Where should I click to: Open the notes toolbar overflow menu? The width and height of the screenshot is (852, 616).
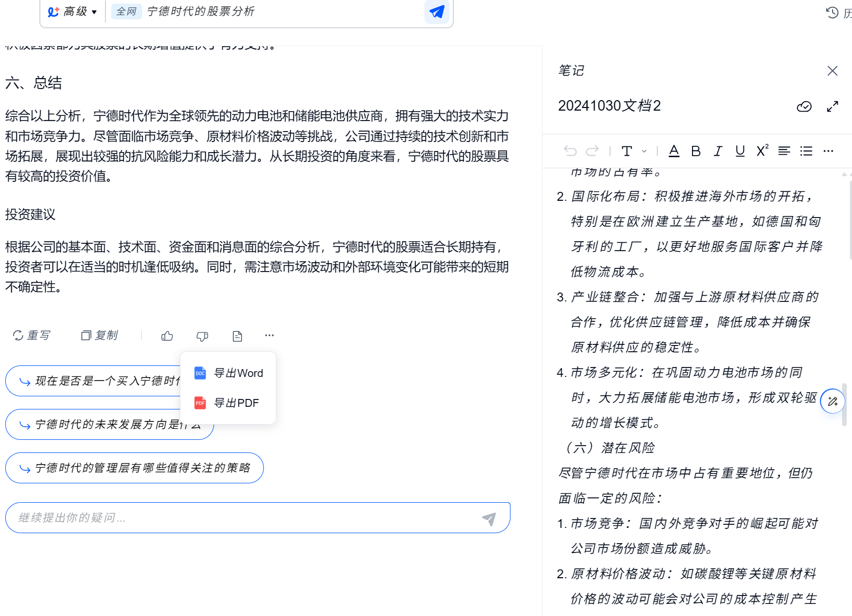click(x=828, y=151)
